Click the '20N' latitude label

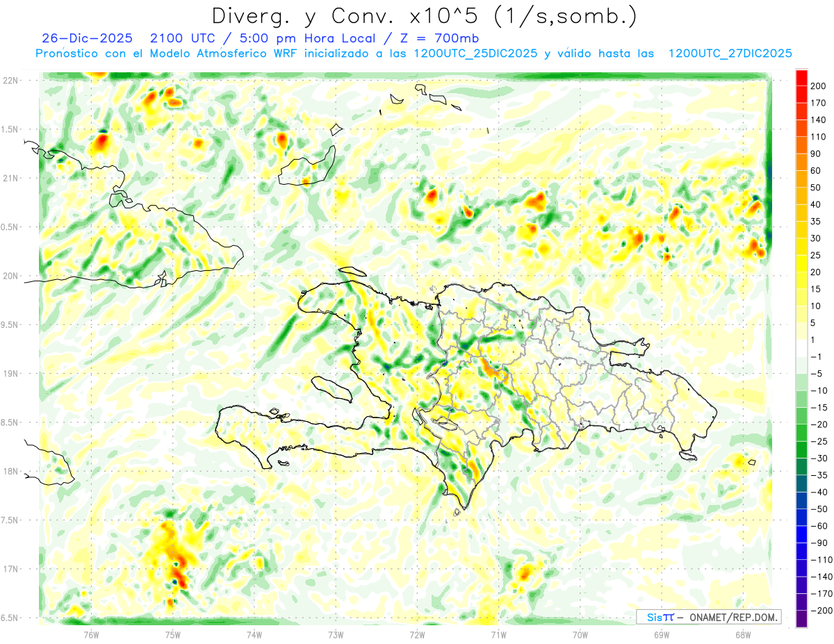12,276
